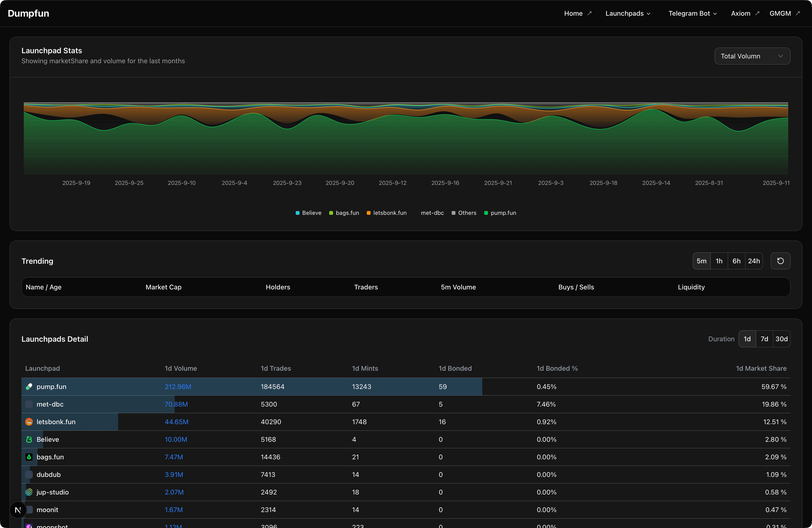Open the Home link
This screenshot has height=528, width=812.
click(578, 13)
